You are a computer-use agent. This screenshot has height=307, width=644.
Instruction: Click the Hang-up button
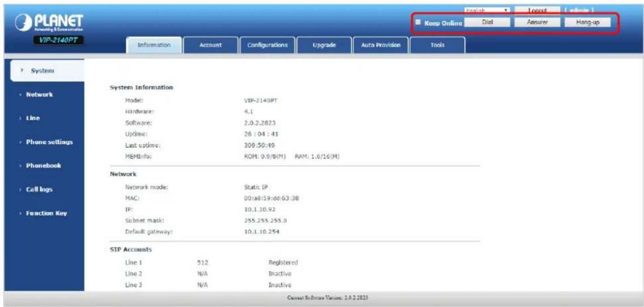tap(587, 22)
